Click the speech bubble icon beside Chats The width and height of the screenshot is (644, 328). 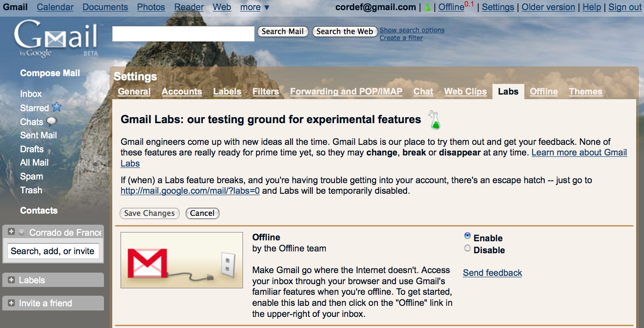[x=52, y=122]
